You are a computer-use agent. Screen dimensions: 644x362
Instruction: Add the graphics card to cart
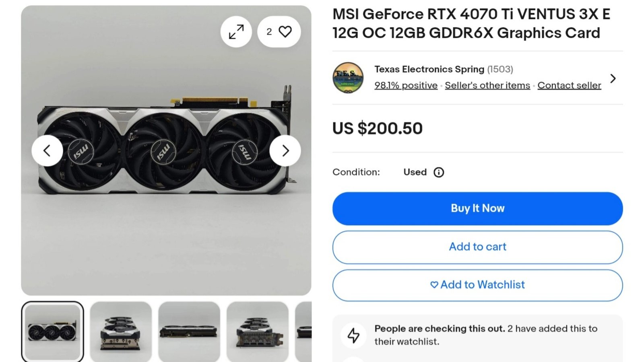pyautogui.click(x=477, y=247)
